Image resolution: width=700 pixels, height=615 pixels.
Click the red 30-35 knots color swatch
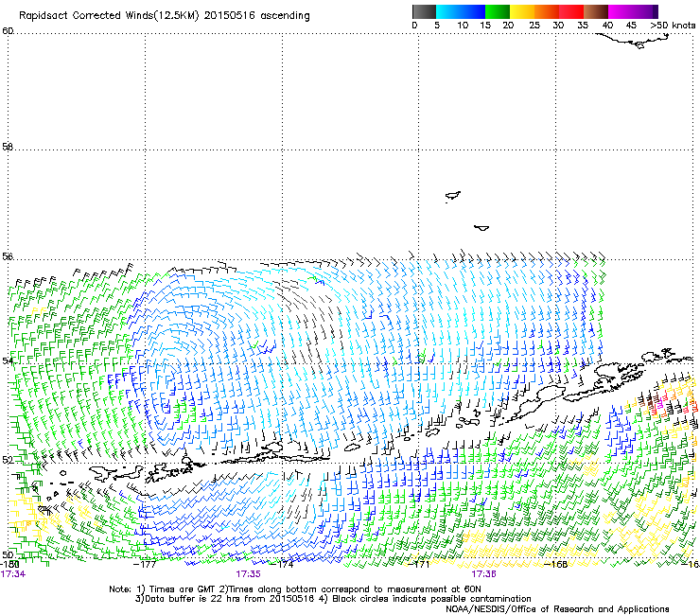571,11
